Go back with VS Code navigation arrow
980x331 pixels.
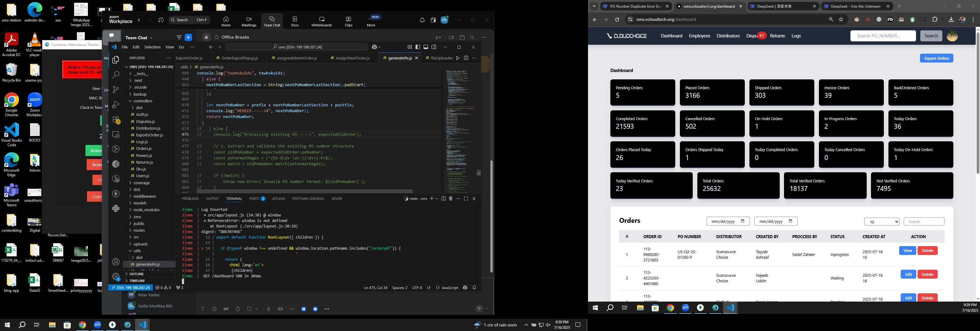pyautogui.click(x=211, y=47)
